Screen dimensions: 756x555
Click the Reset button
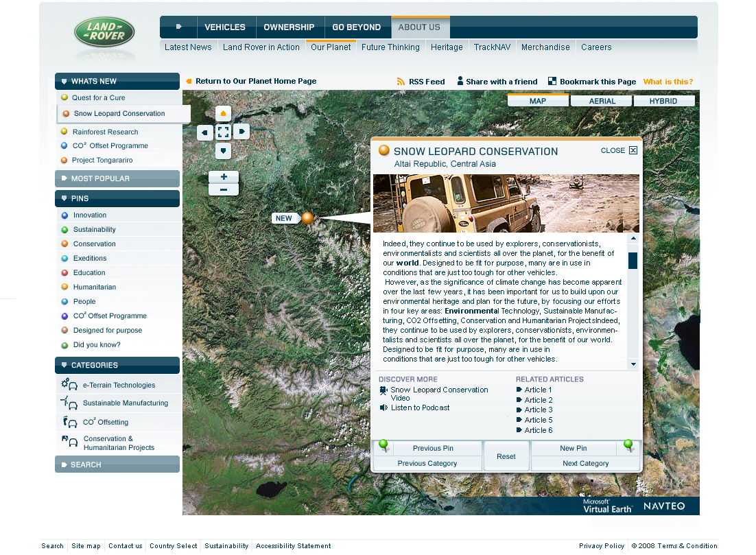pos(506,456)
